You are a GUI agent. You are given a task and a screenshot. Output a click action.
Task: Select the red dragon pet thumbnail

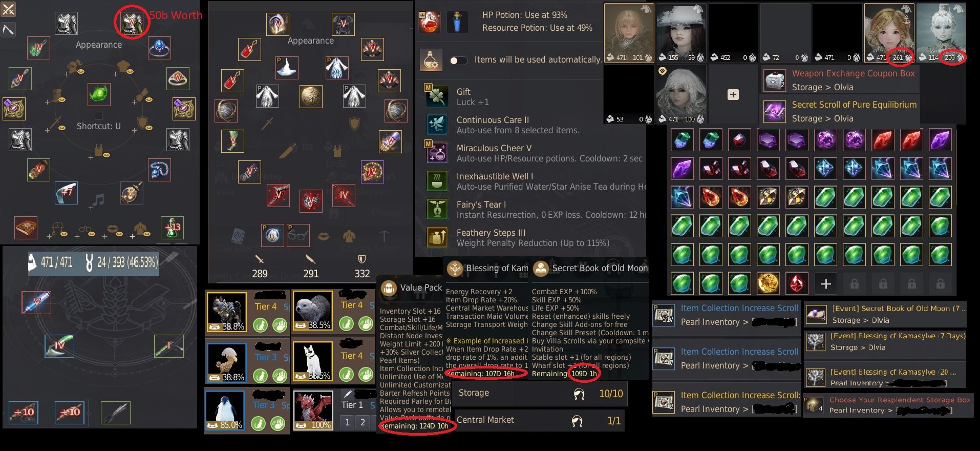pos(313,410)
